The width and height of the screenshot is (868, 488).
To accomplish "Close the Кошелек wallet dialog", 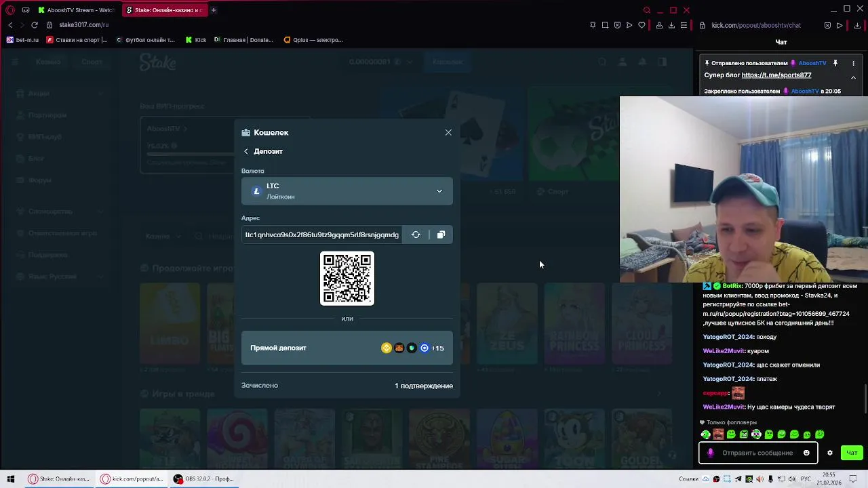I will pos(448,132).
